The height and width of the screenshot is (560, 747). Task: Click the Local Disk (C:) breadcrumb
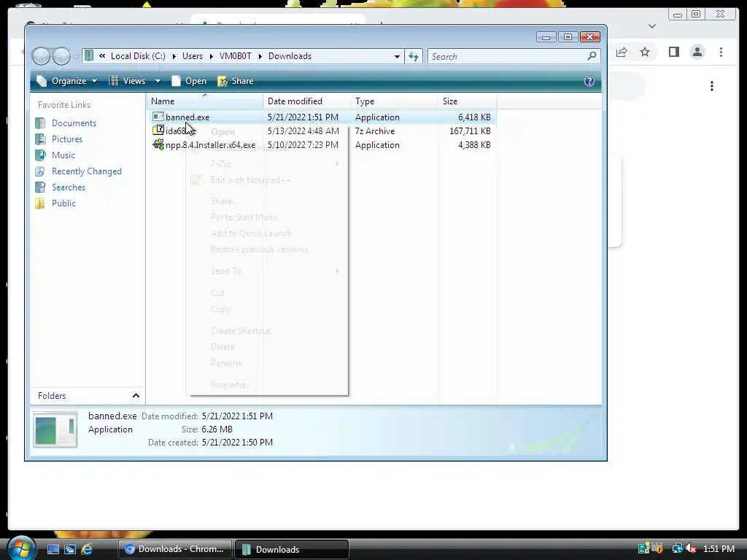click(x=138, y=56)
